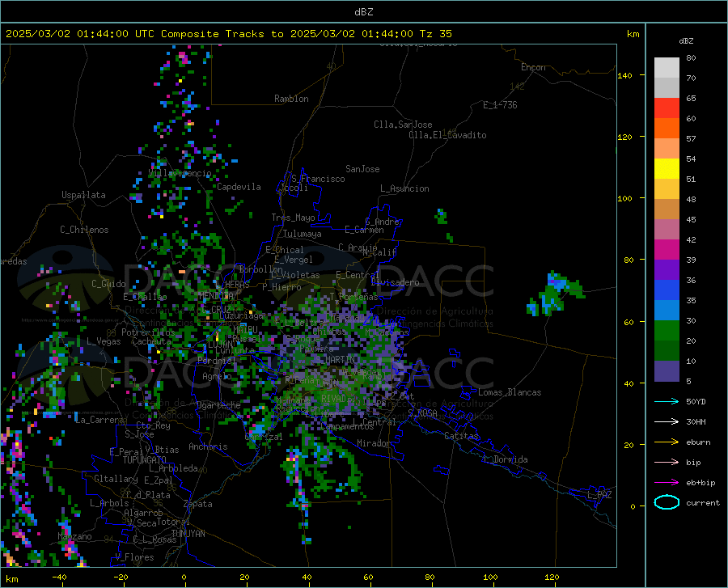Click the 'Gltallary' map label
The image size is (728, 588).
click(x=116, y=479)
